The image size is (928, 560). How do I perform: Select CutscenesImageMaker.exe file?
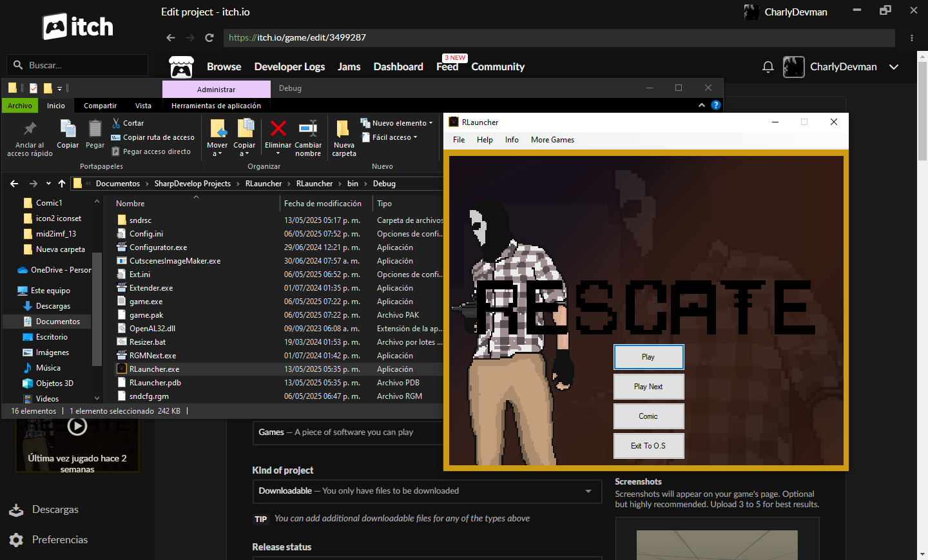pyautogui.click(x=175, y=261)
